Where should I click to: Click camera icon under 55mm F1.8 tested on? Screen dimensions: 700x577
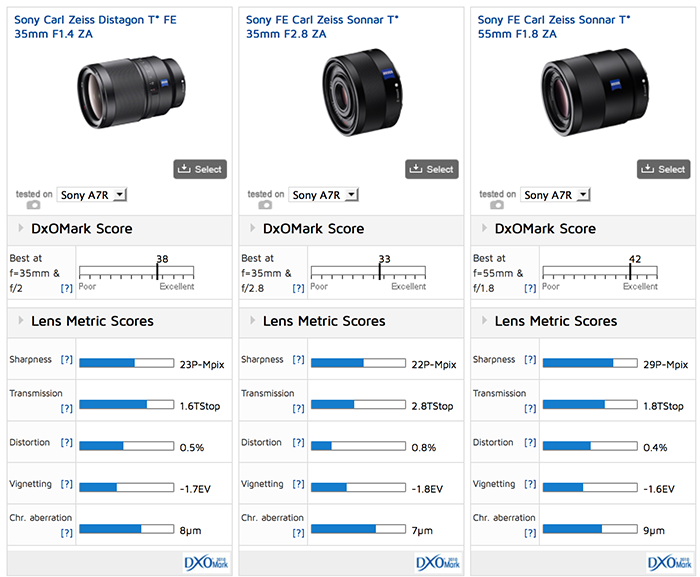point(496,205)
